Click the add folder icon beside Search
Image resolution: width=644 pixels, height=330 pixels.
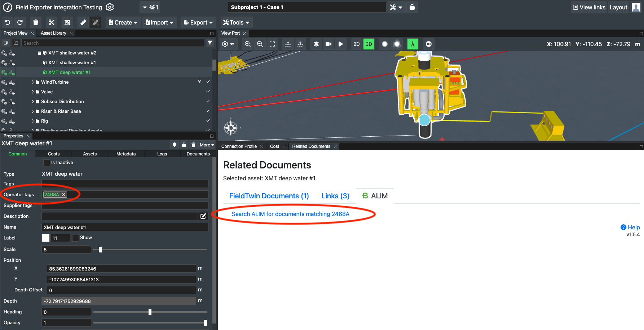(16, 43)
